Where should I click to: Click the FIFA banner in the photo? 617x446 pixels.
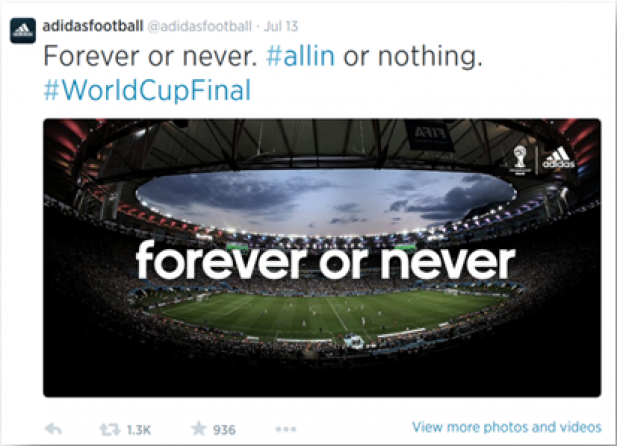(x=429, y=136)
